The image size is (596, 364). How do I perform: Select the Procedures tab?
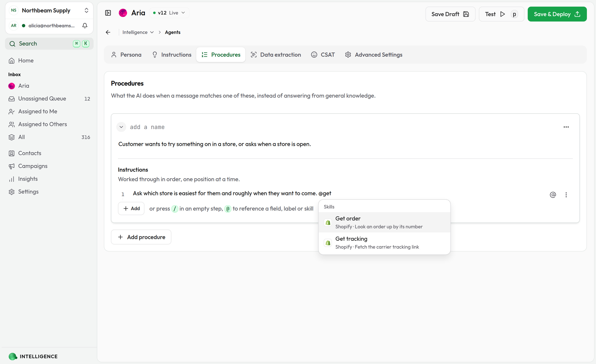pyautogui.click(x=221, y=55)
